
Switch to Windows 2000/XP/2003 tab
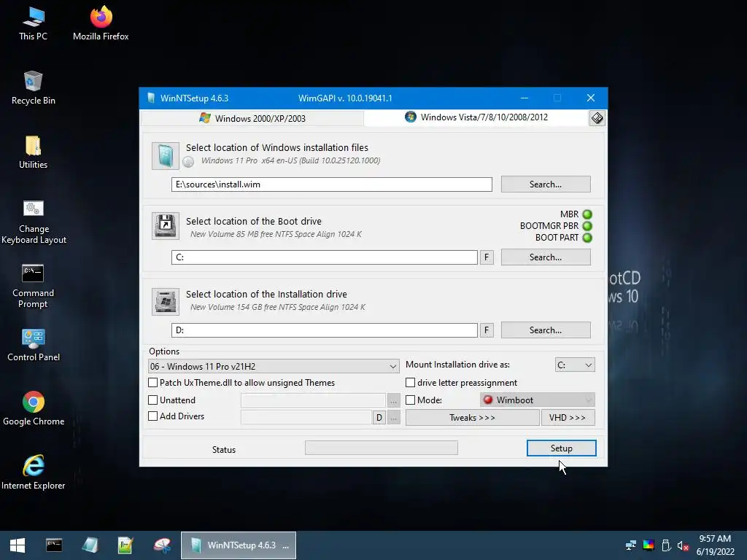pyautogui.click(x=252, y=118)
